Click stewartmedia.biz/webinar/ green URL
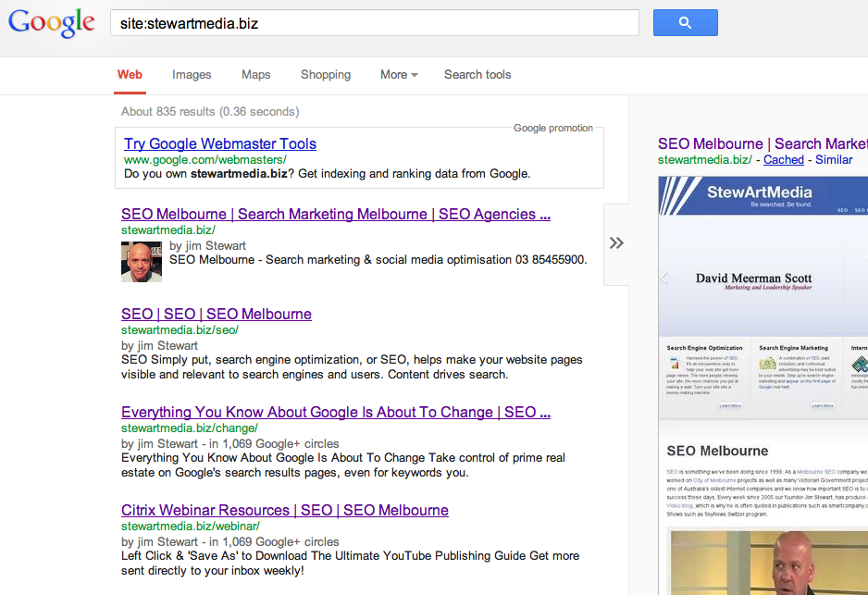Viewport: 868px width, 595px height. tap(191, 527)
